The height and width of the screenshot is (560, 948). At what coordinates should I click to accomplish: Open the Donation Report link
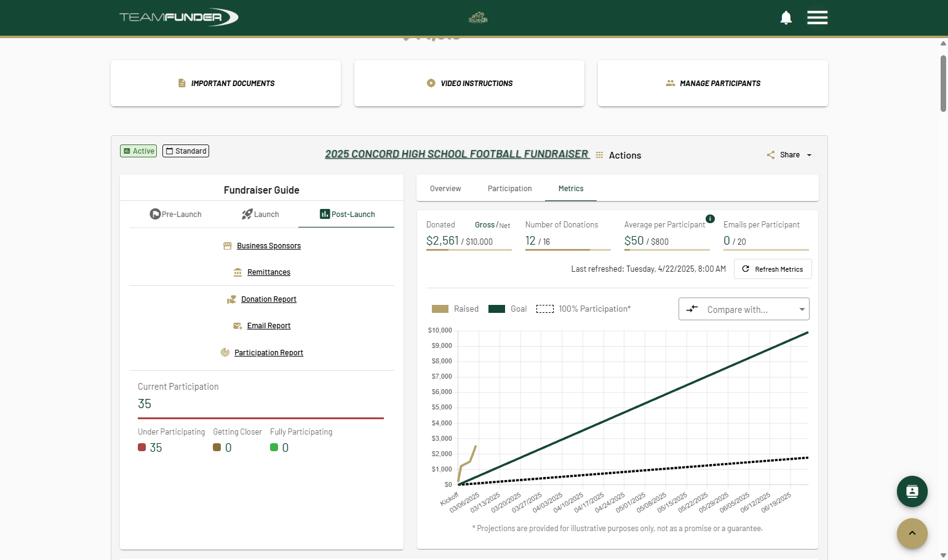(269, 299)
